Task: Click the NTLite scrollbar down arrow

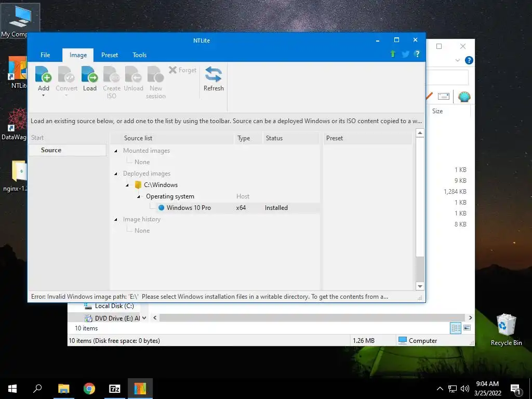Action: pyautogui.click(x=420, y=286)
